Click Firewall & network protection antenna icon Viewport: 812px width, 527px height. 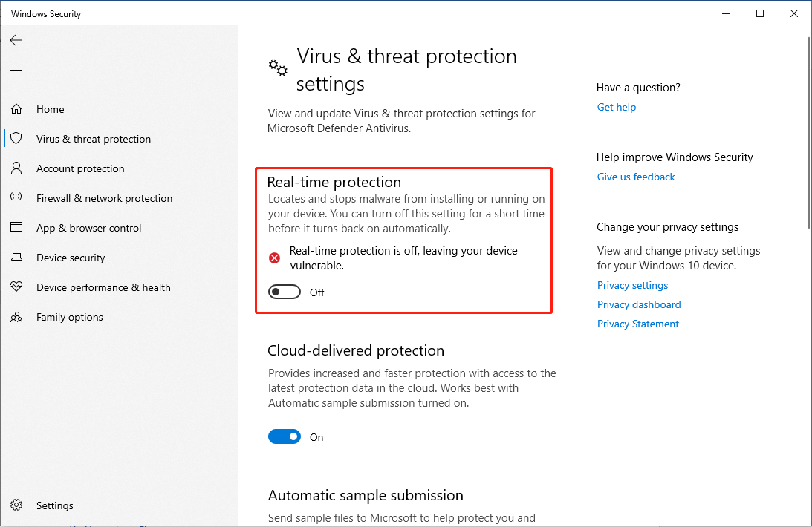click(16, 197)
